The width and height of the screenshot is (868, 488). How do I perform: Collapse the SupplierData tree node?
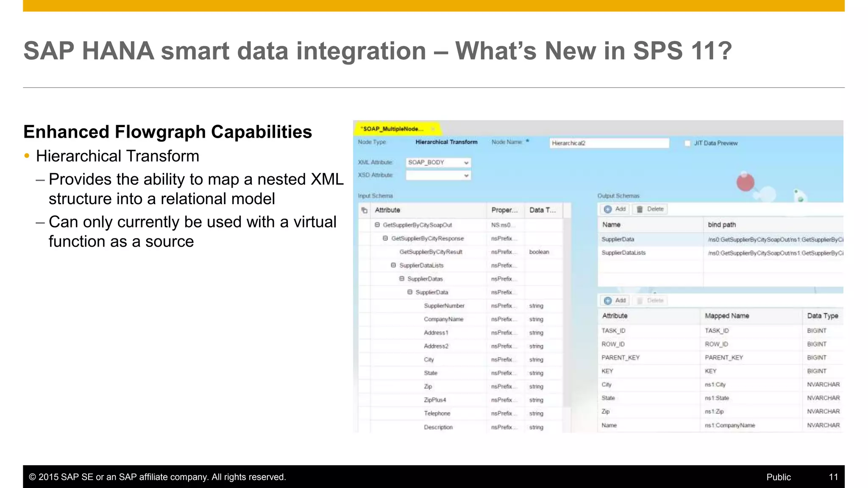tap(410, 292)
